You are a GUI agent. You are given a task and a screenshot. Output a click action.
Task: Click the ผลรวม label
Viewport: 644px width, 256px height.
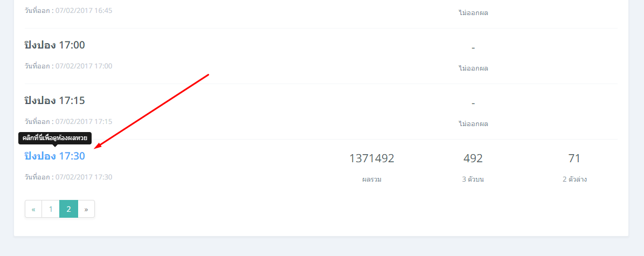(372, 179)
